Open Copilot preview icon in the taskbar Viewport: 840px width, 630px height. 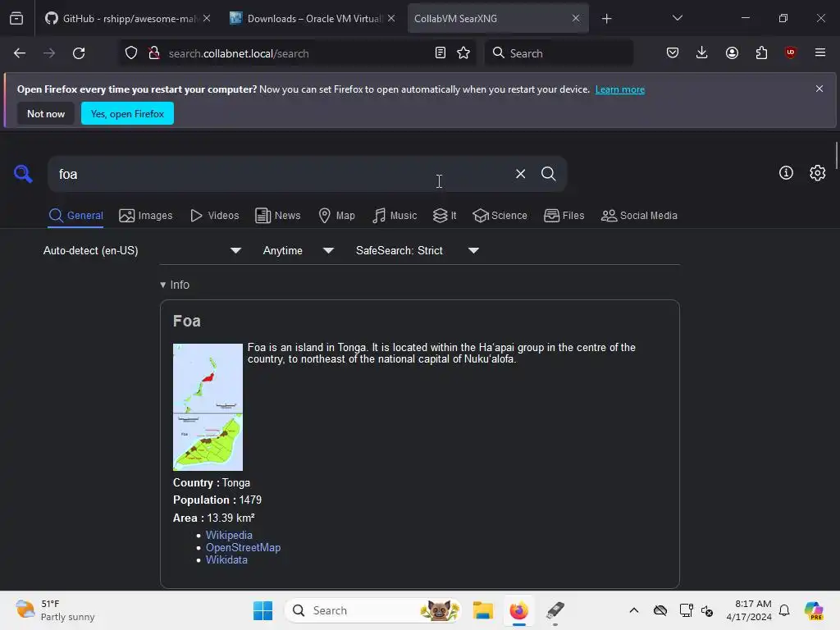pos(814,610)
